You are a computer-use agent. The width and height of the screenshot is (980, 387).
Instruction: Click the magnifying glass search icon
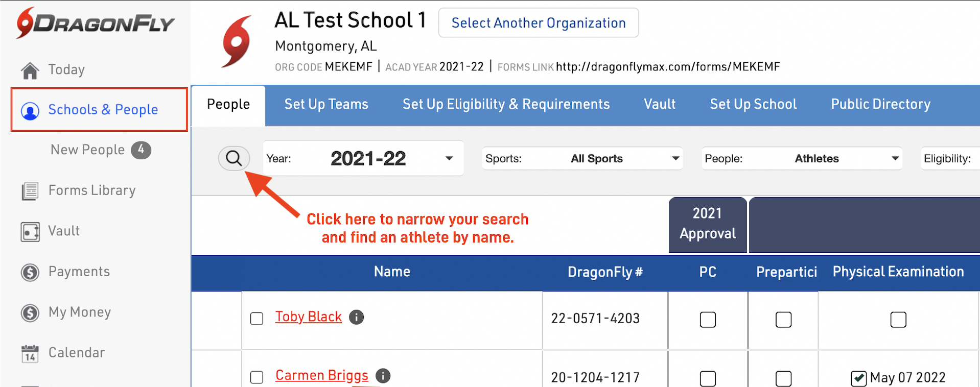coord(234,158)
